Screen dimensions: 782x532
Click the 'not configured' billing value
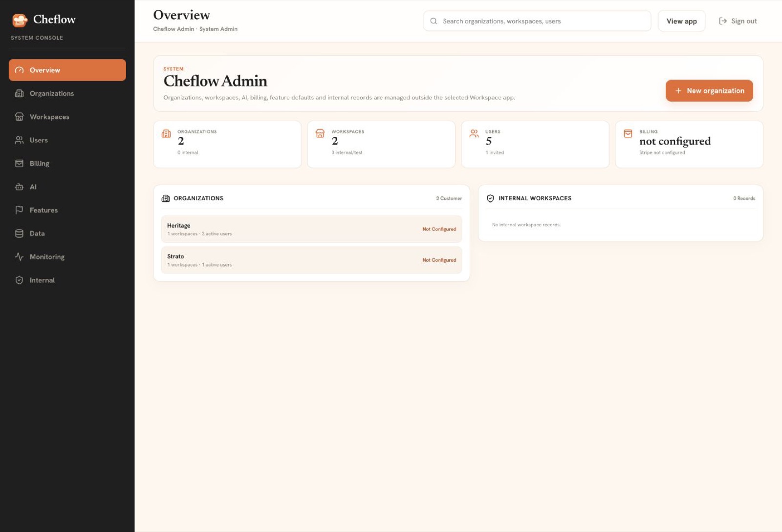(675, 141)
